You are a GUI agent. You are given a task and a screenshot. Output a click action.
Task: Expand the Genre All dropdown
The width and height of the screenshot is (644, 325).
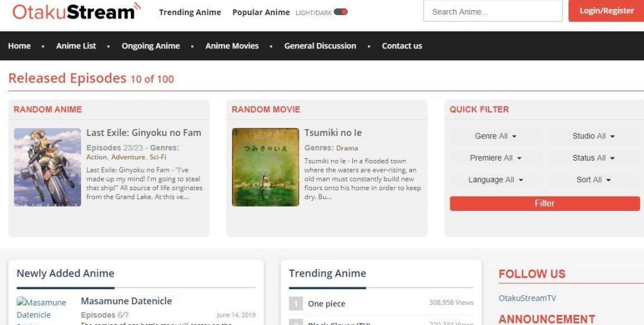(x=496, y=136)
